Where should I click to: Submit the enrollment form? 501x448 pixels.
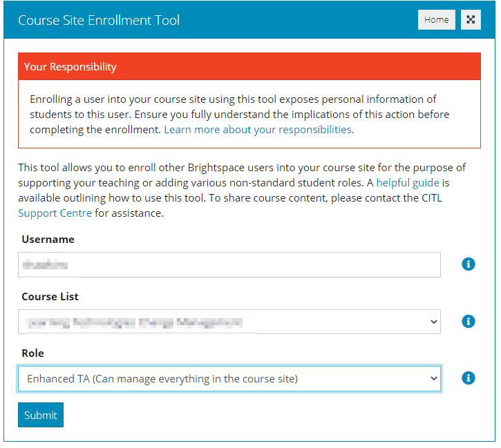41,415
